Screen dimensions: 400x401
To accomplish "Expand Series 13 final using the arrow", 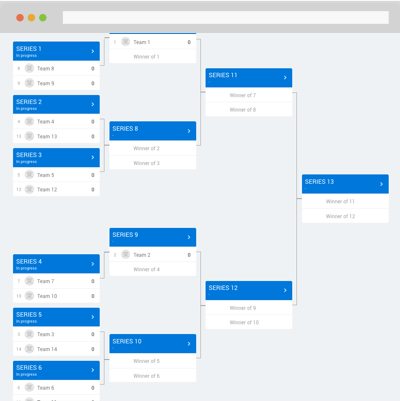I will pos(381,184).
